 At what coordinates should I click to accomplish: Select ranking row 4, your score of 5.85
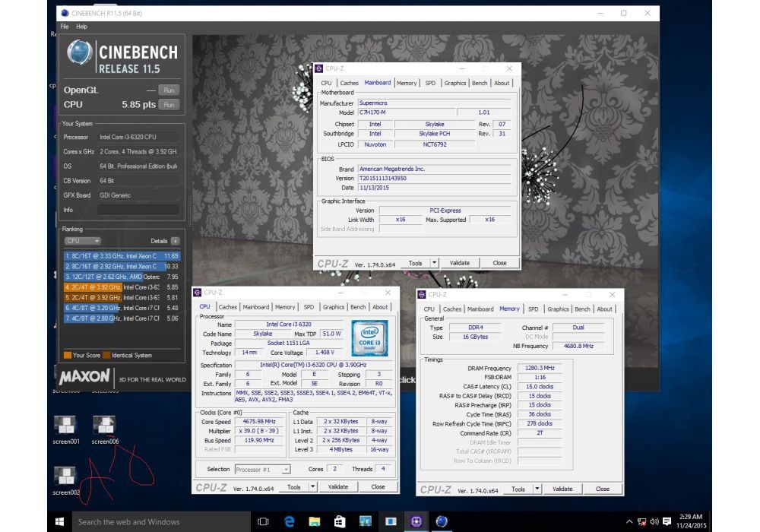(x=122, y=287)
